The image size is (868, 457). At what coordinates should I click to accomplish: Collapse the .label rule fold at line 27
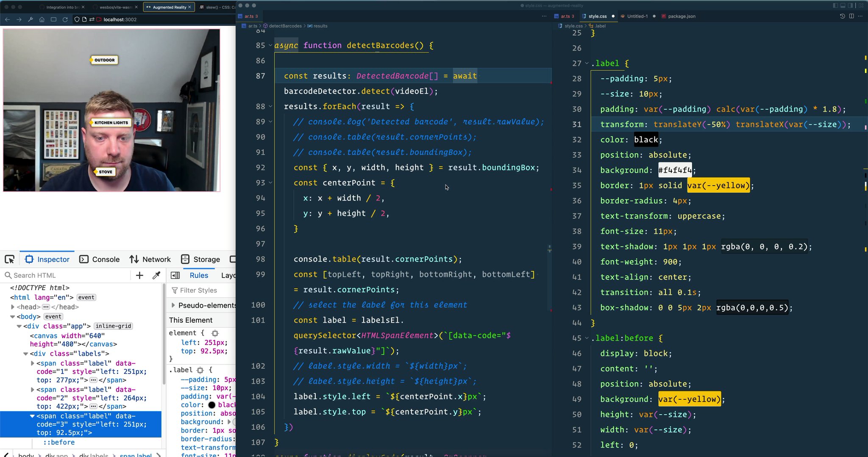pos(587,63)
